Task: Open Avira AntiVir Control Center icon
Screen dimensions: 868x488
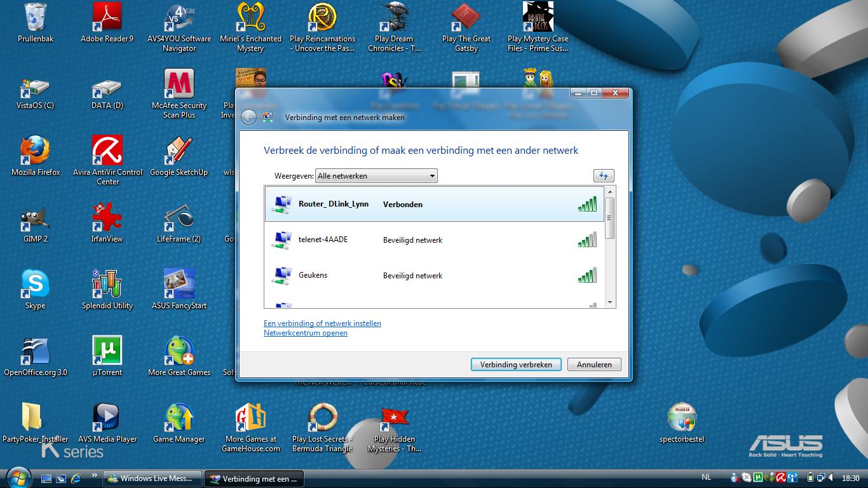Action: click(x=107, y=161)
